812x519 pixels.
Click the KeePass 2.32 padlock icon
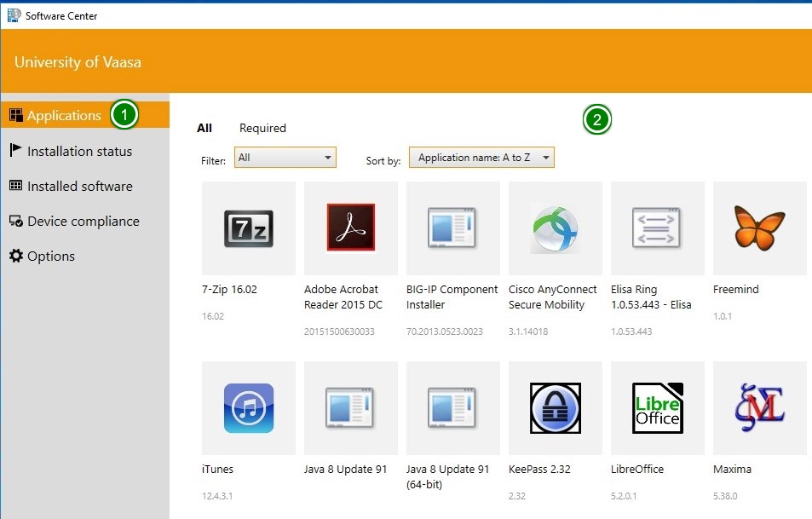pos(555,407)
